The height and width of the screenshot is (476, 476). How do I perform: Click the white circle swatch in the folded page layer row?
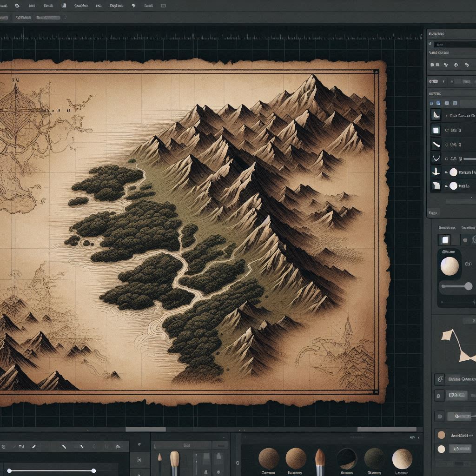[x=453, y=186]
